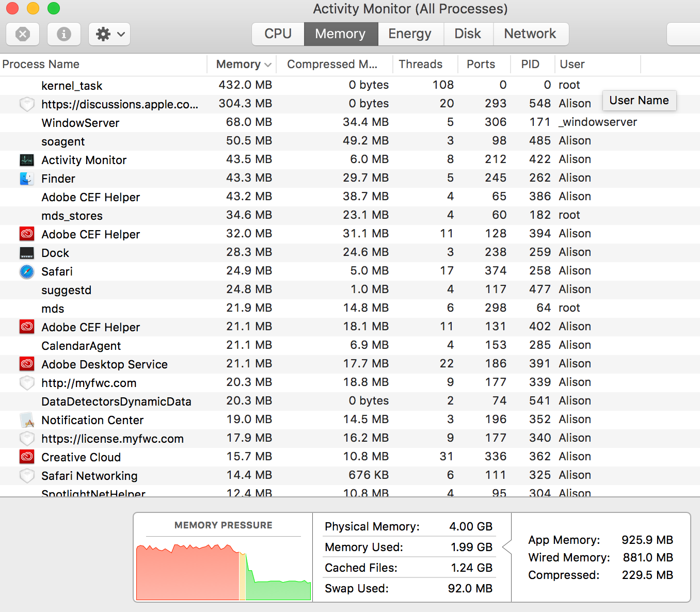Click the Swap Used 92.0 MB value
700x612 pixels.
tap(470, 588)
